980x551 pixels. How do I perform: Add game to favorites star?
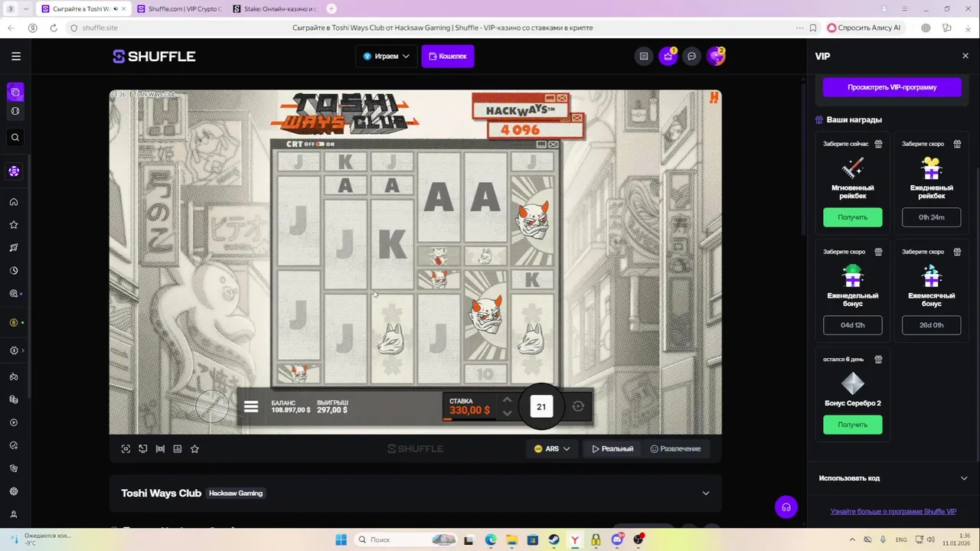click(x=194, y=448)
